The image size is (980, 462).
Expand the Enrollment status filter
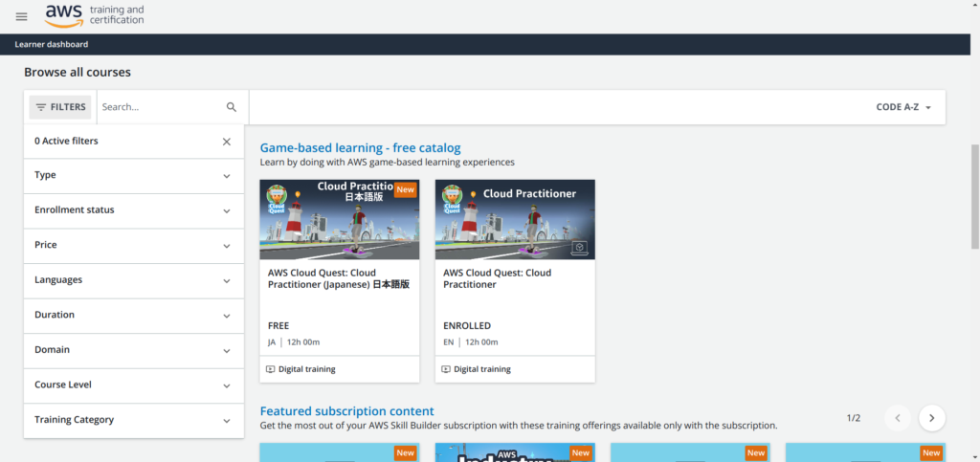[x=134, y=211]
